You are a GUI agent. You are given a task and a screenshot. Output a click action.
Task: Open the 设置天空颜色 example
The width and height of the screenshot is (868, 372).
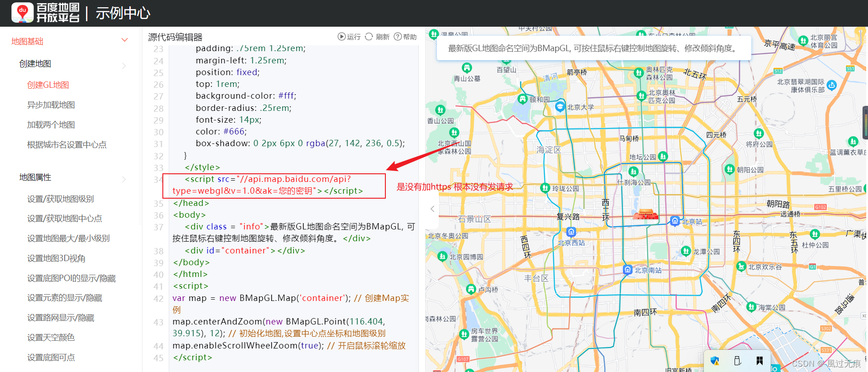coord(51,338)
